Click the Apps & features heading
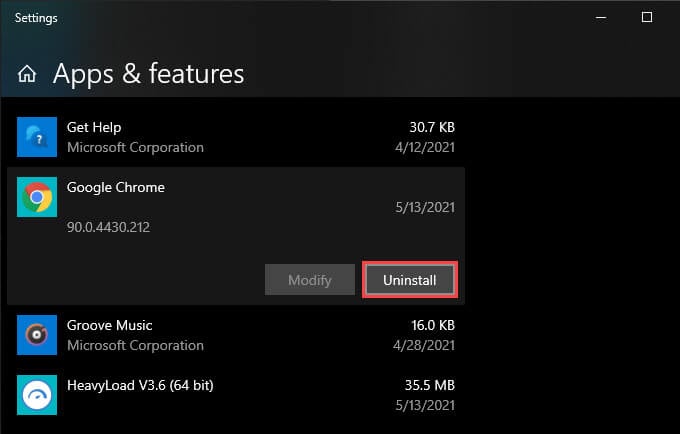 148,73
